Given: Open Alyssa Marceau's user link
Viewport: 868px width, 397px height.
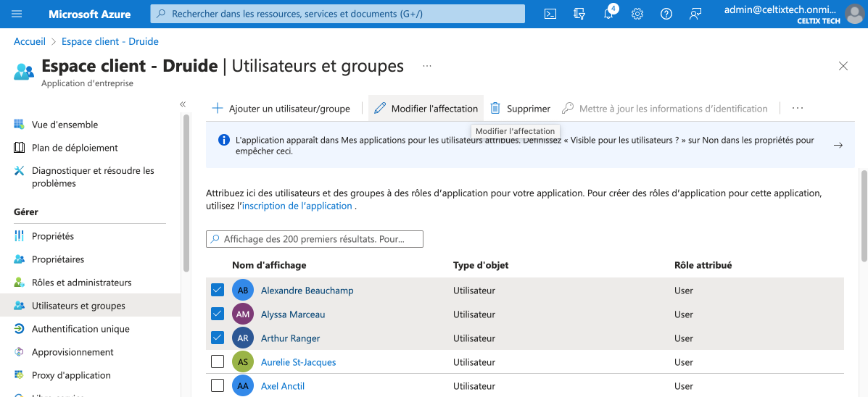Looking at the screenshot, I should 293,314.
